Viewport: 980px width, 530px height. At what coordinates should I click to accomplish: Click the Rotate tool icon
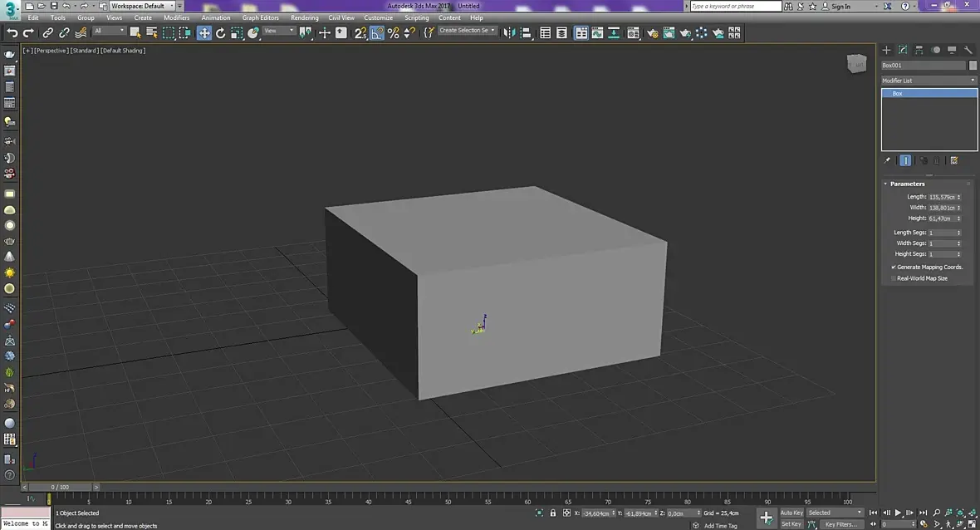[221, 33]
